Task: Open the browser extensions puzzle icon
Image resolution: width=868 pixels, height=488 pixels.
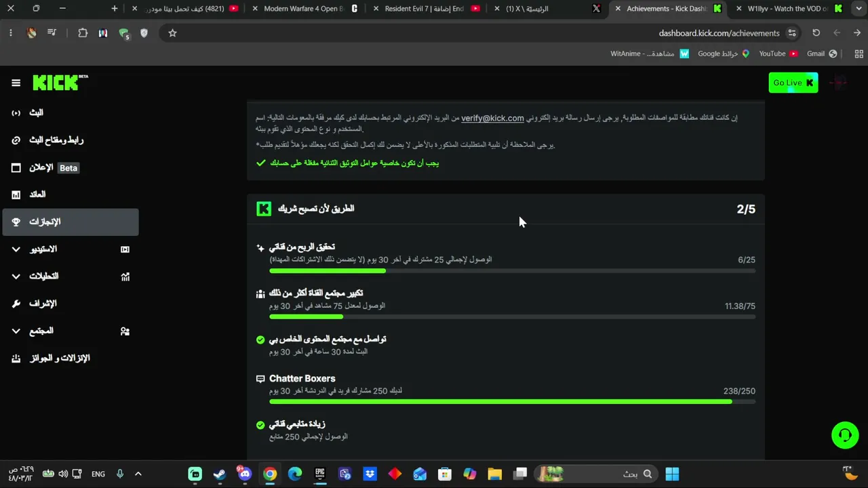Action: click(83, 33)
